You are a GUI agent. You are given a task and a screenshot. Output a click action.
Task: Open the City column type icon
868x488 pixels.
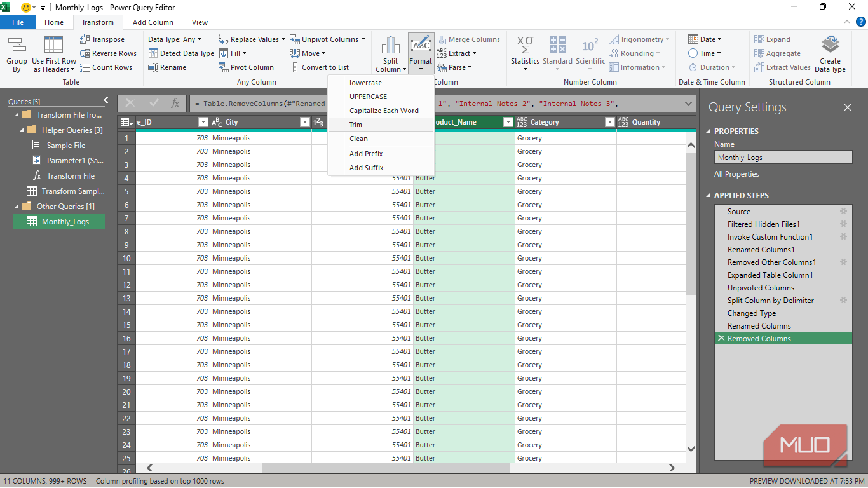[217, 122]
